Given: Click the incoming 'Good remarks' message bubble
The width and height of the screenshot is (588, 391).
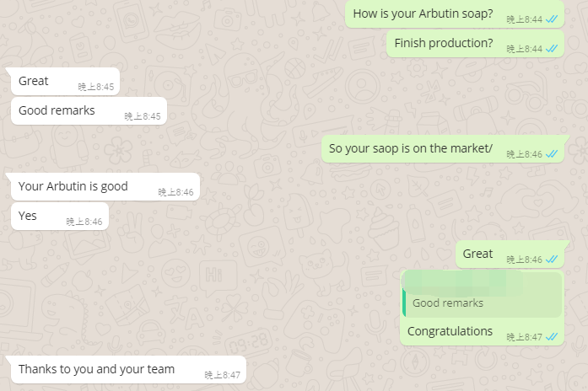Looking at the screenshot, I should 89,111.
